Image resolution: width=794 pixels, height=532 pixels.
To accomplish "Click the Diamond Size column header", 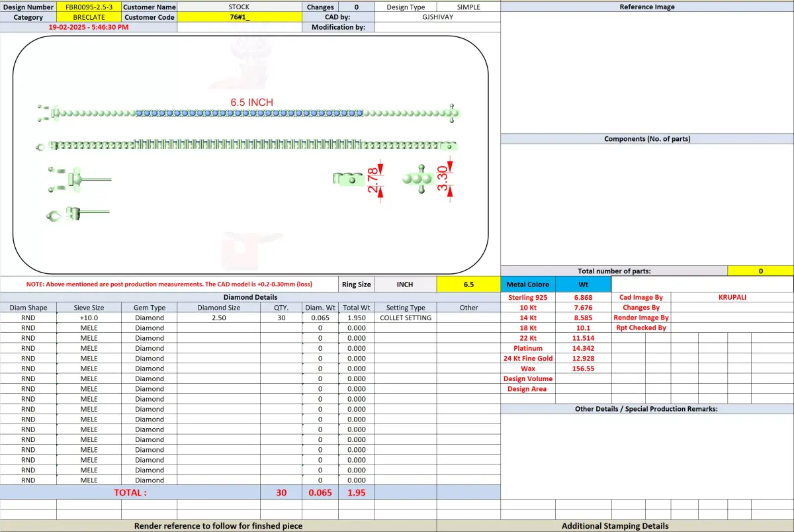I will point(218,308).
